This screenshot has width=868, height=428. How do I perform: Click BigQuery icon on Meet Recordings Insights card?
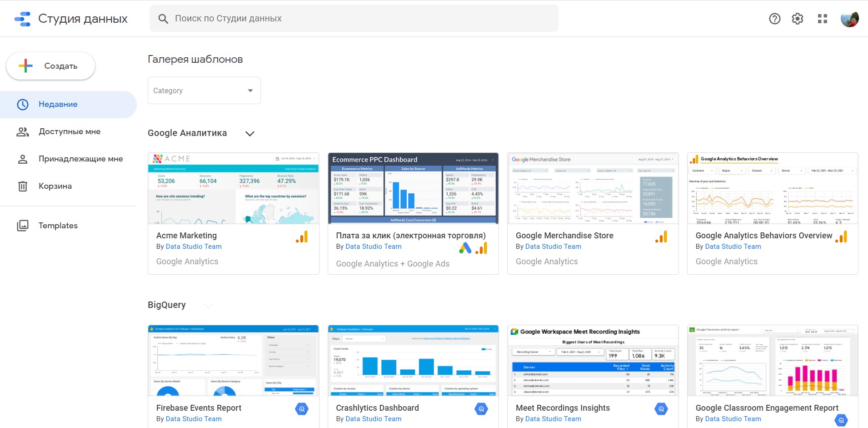coord(661,409)
